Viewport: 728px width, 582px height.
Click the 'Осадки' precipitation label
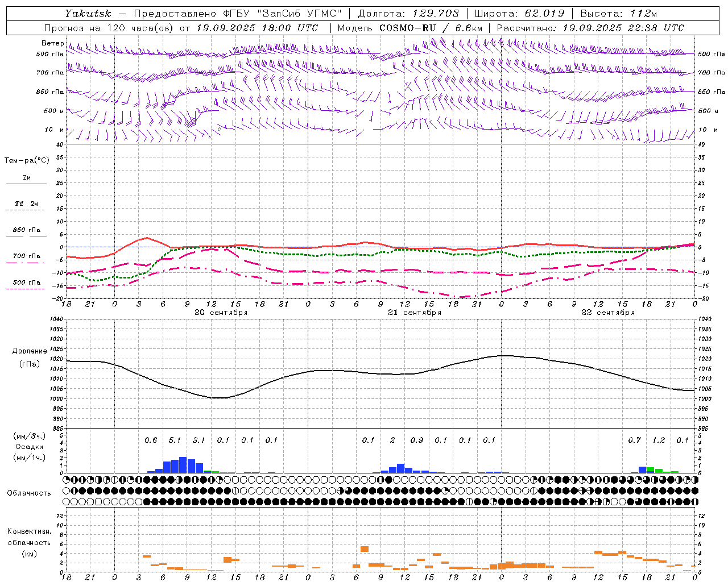(x=30, y=447)
